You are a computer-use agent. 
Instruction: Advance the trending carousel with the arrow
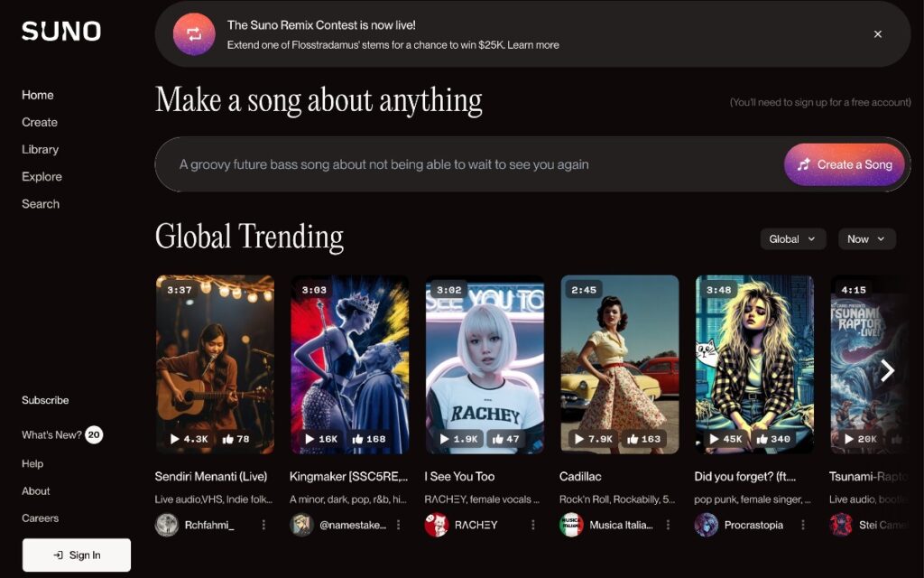pos(886,370)
